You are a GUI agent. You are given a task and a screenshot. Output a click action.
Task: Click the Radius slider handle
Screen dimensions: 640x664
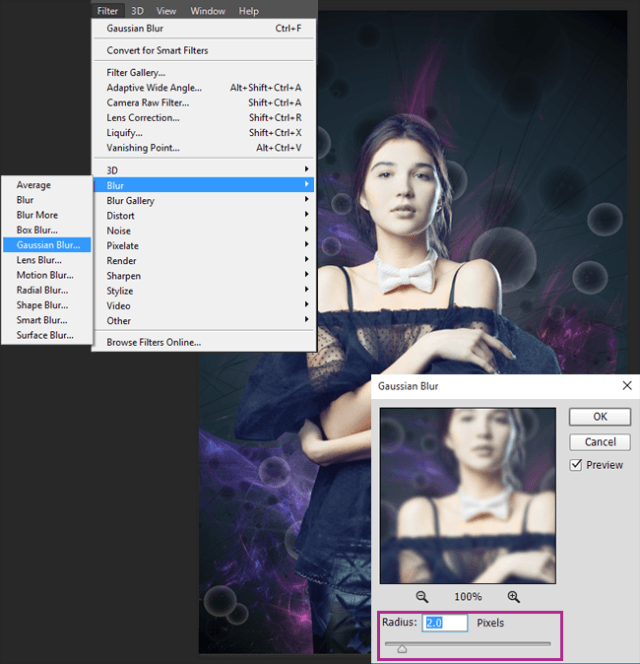402,648
